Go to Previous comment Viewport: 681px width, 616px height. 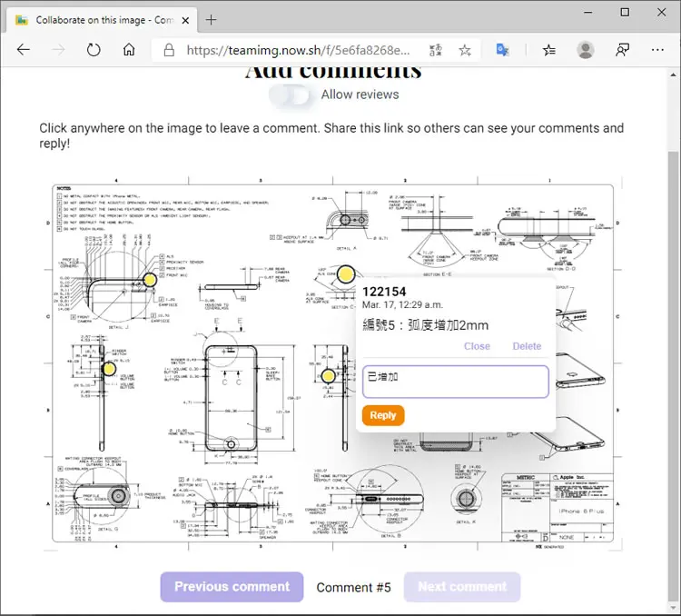(x=232, y=587)
